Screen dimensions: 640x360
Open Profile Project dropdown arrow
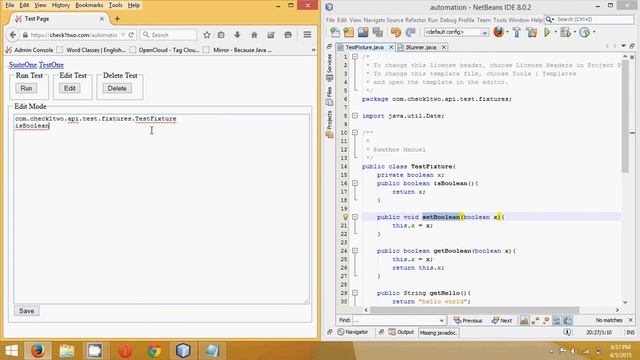tap(594, 32)
